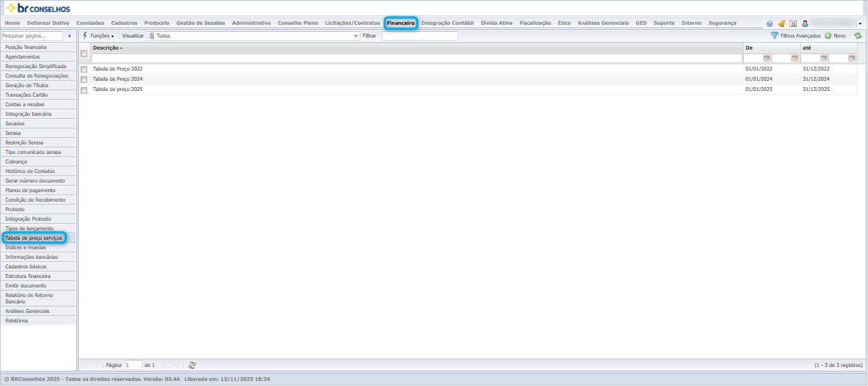Click the page number input box
Image resolution: width=868 pixels, height=386 pixels.
[133, 365]
